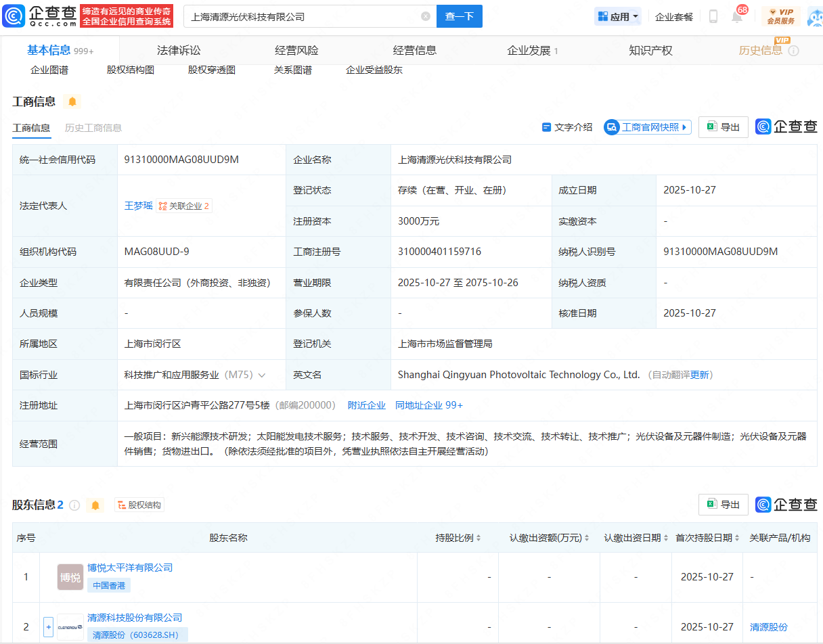The image size is (823, 644).
Task: Click 博悦 shareholder logo thumbnail
Action: click(x=70, y=577)
